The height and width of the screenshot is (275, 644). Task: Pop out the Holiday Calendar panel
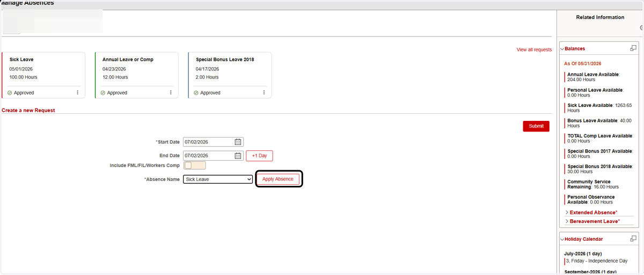tap(633, 238)
